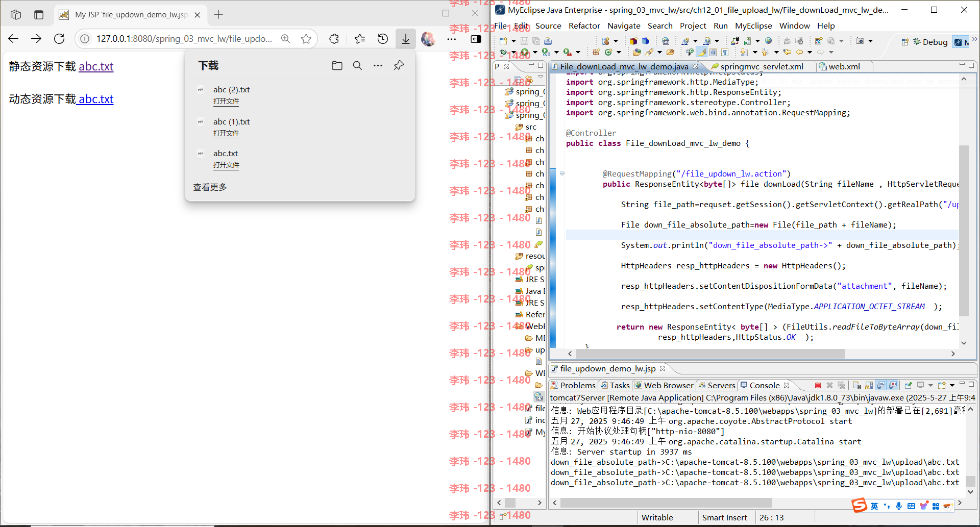Click the Debug bug icon in the toolbar

tap(503, 52)
